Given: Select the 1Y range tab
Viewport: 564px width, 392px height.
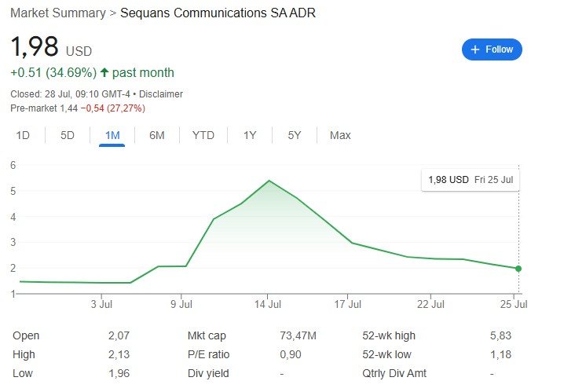Looking at the screenshot, I should point(250,135).
